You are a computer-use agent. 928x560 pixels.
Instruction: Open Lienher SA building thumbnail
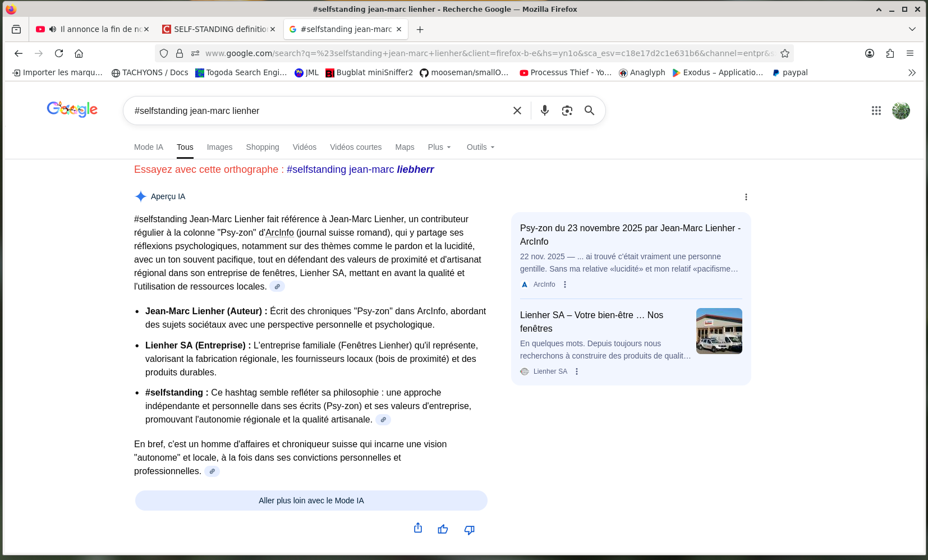coord(719,331)
